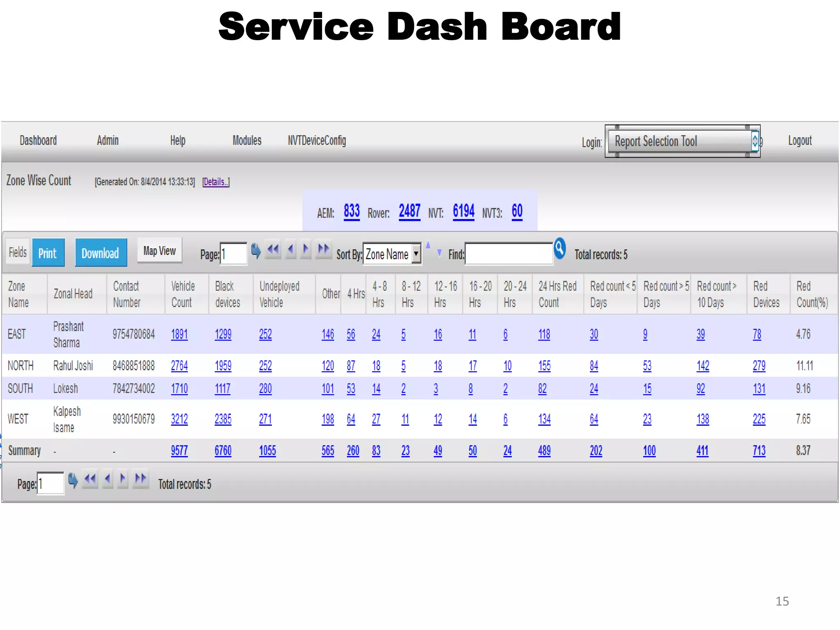Open the Admin menu
The height and width of the screenshot is (630, 840).
pyautogui.click(x=107, y=141)
